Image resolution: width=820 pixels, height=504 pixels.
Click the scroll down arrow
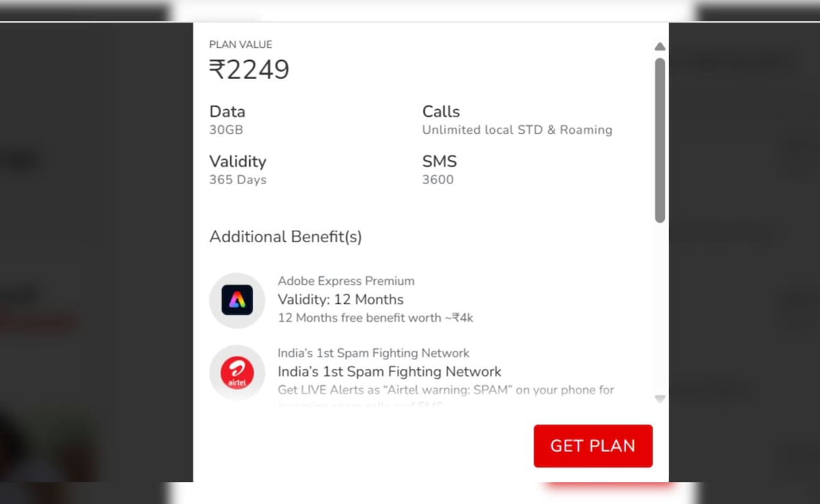pyautogui.click(x=659, y=399)
